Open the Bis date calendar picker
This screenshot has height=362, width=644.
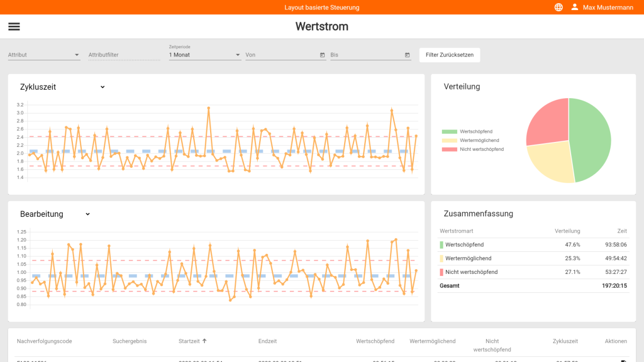(x=408, y=55)
